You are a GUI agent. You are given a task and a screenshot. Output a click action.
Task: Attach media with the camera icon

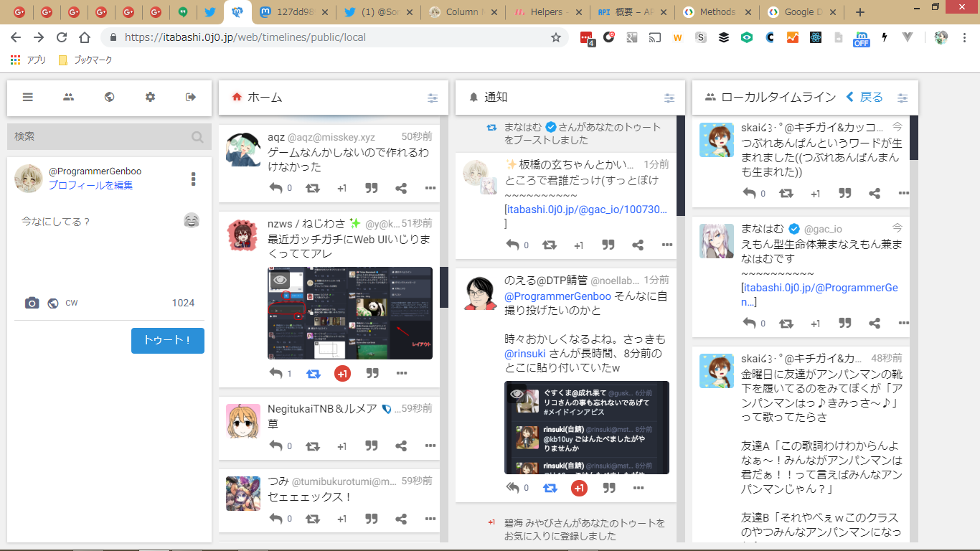pos(32,303)
